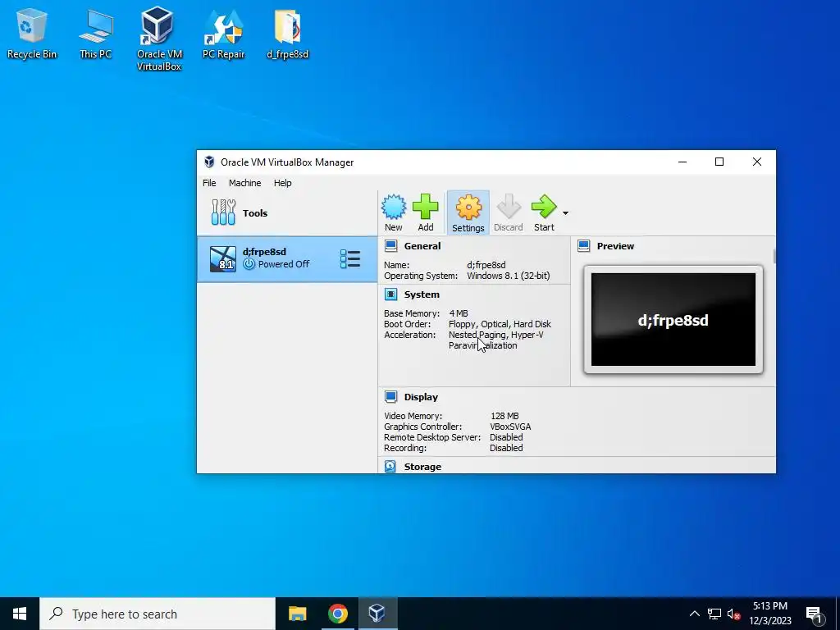Open Google Chrome from the taskbar

[337, 614]
